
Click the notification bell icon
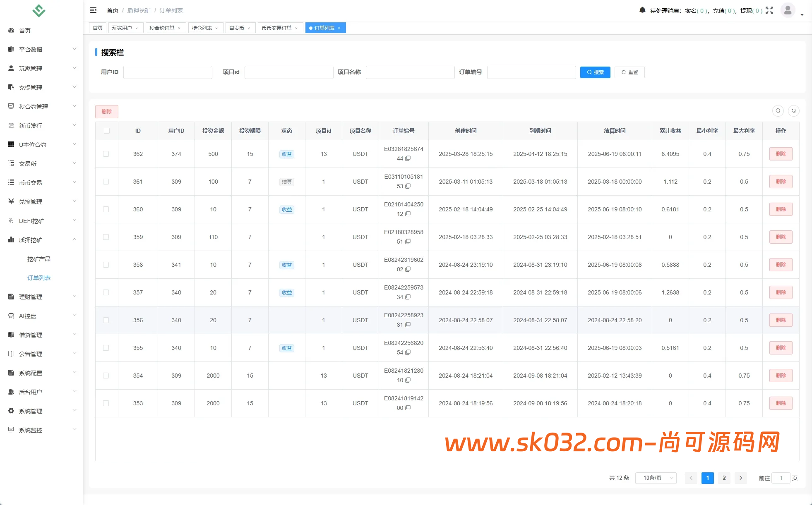pyautogui.click(x=642, y=10)
